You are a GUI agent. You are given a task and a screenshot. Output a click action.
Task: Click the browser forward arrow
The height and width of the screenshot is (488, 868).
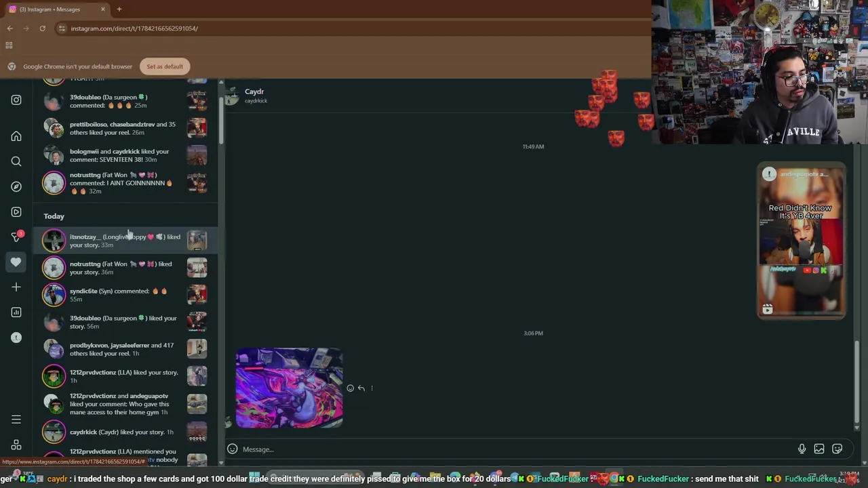pyautogui.click(x=26, y=28)
